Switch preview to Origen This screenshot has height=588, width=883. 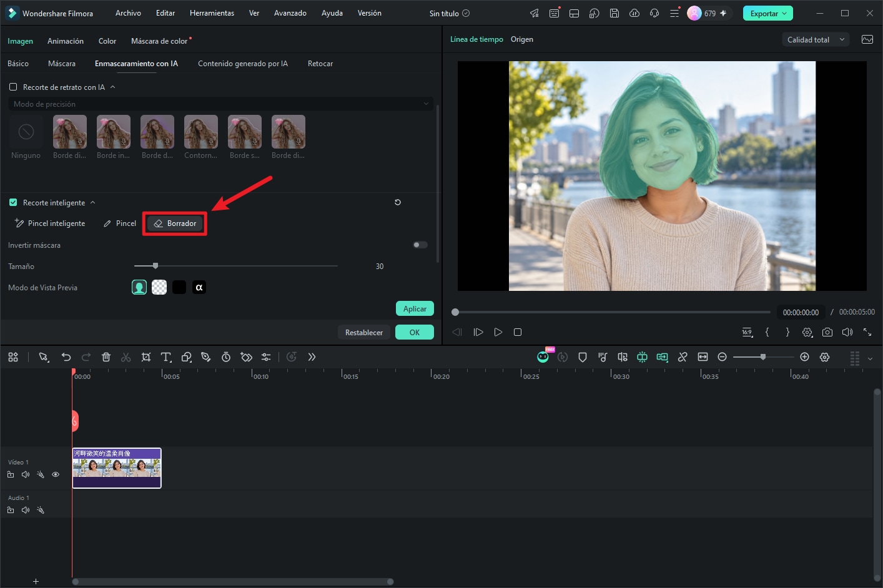pyautogui.click(x=522, y=39)
